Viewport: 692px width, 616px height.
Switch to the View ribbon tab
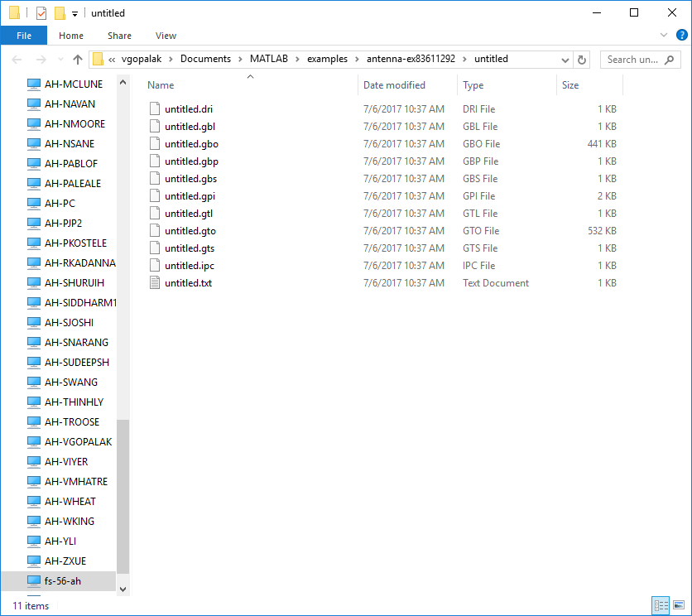[166, 36]
